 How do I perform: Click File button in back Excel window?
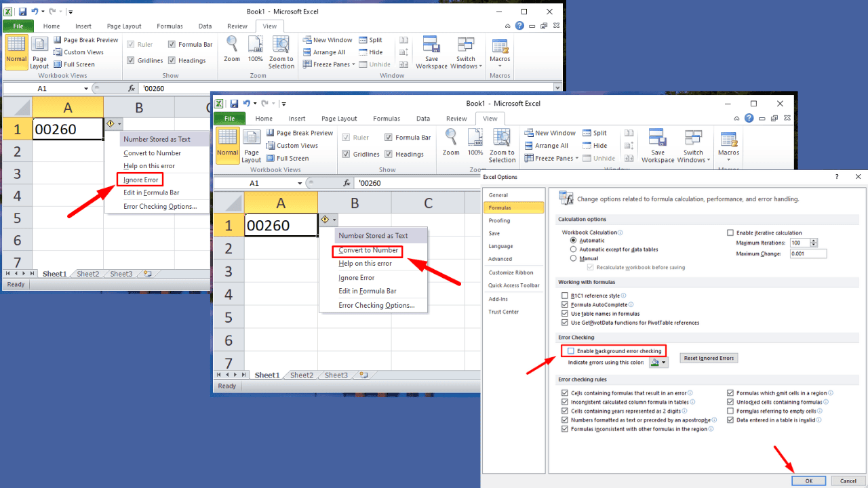click(18, 26)
